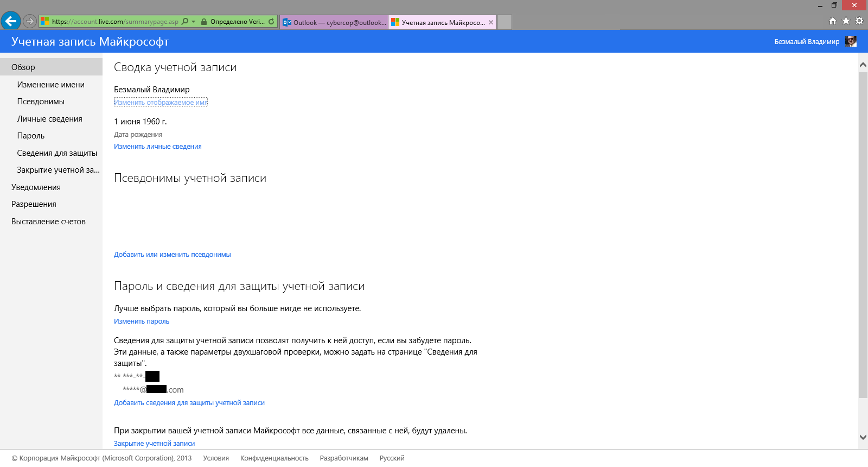Click the security lock icon in address bar
The width and height of the screenshot is (868, 467).
click(x=204, y=22)
